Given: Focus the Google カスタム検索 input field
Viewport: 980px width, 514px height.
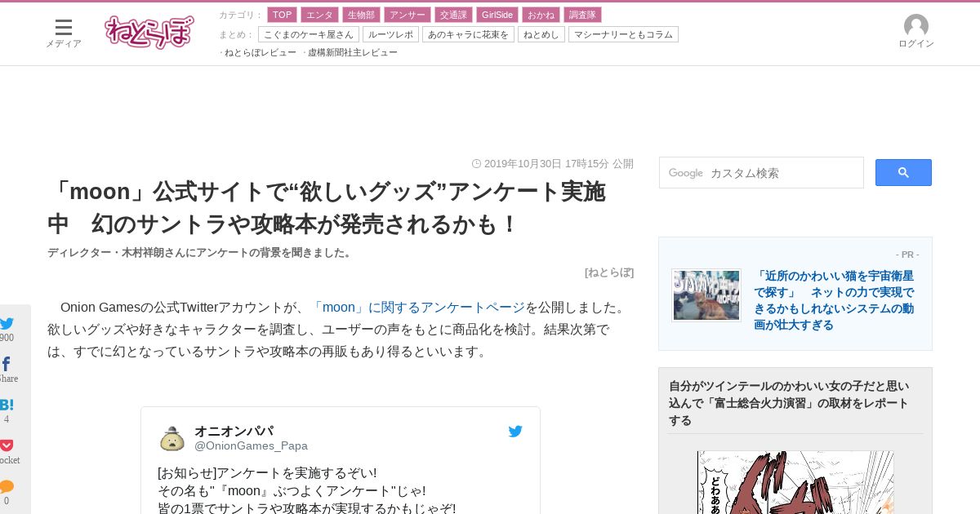Looking at the screenshot, I should (x=761, y=173).
